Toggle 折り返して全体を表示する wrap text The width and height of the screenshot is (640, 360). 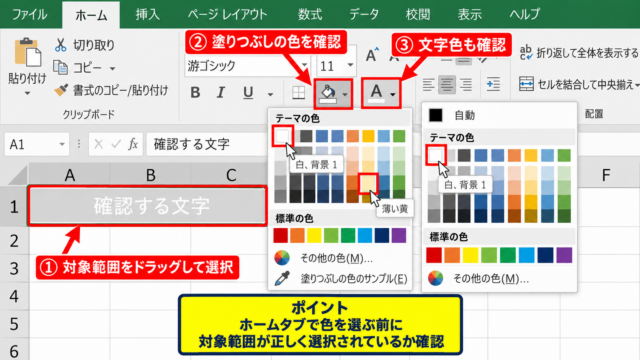(x=579, y=53)
